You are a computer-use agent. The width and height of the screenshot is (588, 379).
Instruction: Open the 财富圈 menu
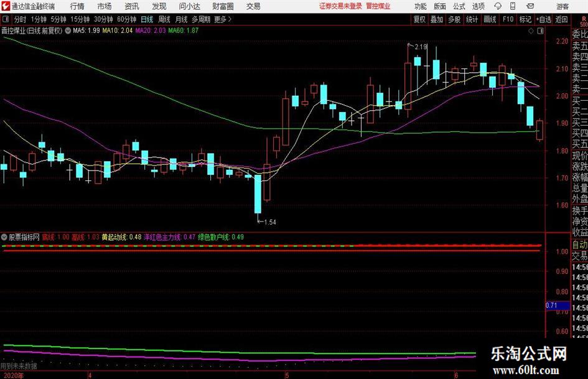click(x=223, y=6)
